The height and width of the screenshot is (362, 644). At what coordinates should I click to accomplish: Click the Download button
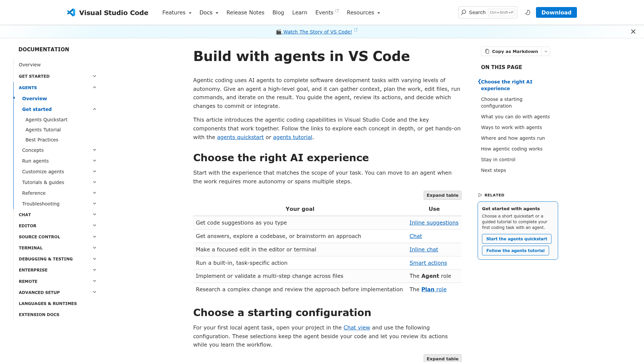556,12
